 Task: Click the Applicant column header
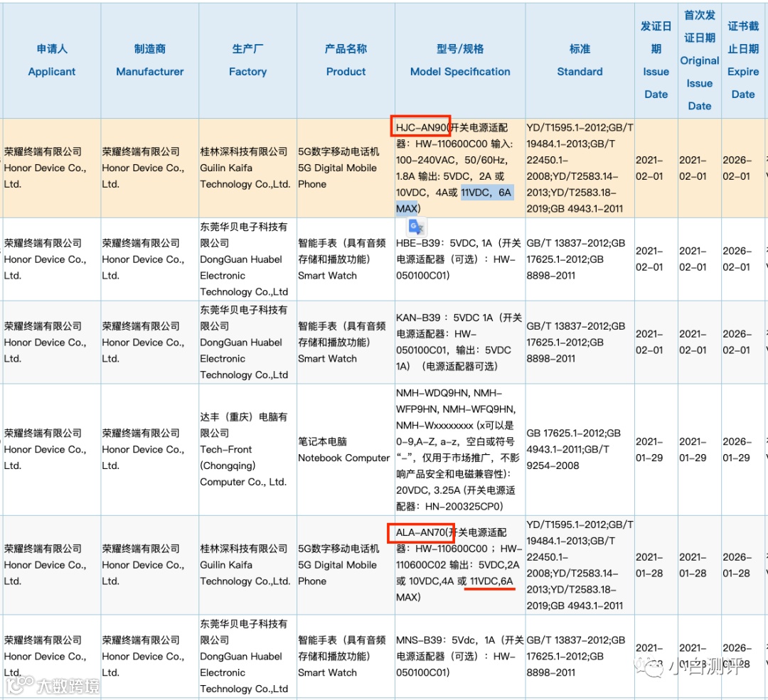point(52,60)
